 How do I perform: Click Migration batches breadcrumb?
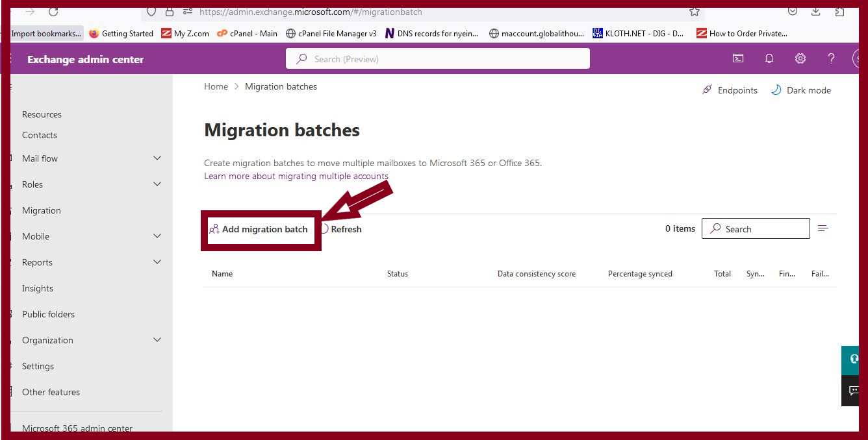point(281,86)
